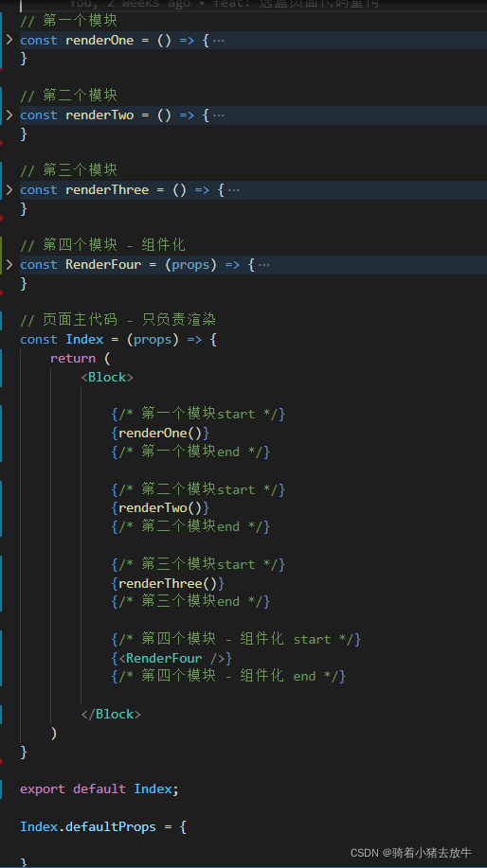
Task: Click the 'renderOne' name in its const declaration
Action: (x=99, y=41)
